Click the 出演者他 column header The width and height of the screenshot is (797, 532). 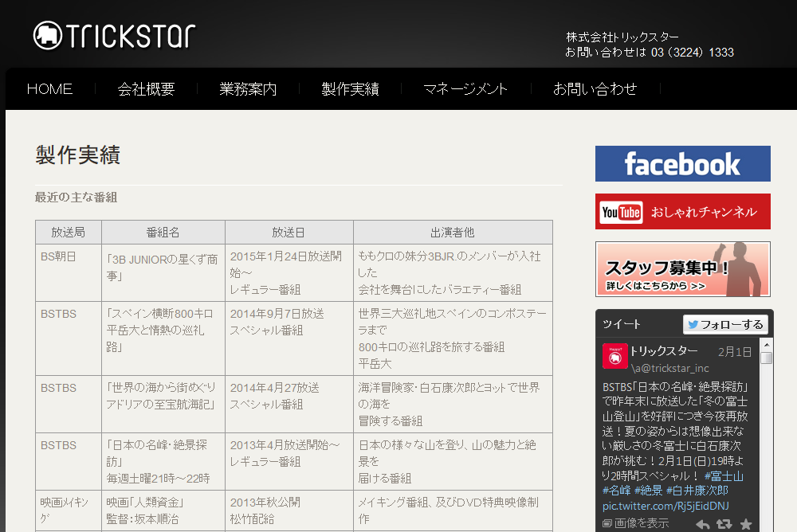tap(453, 233)
